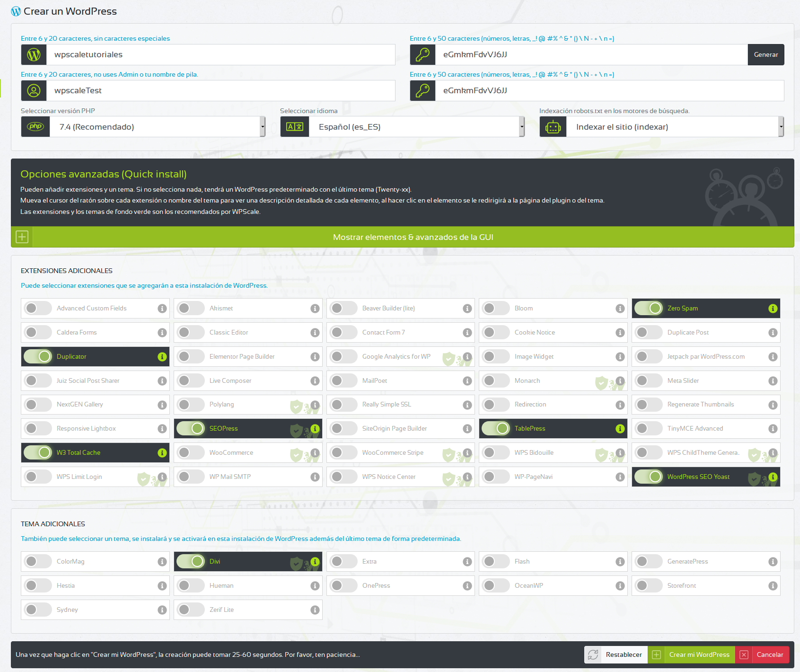Viewport: 800px width, 672px height.
Task: Click the PHP logo icon
Action: (35, 127)
